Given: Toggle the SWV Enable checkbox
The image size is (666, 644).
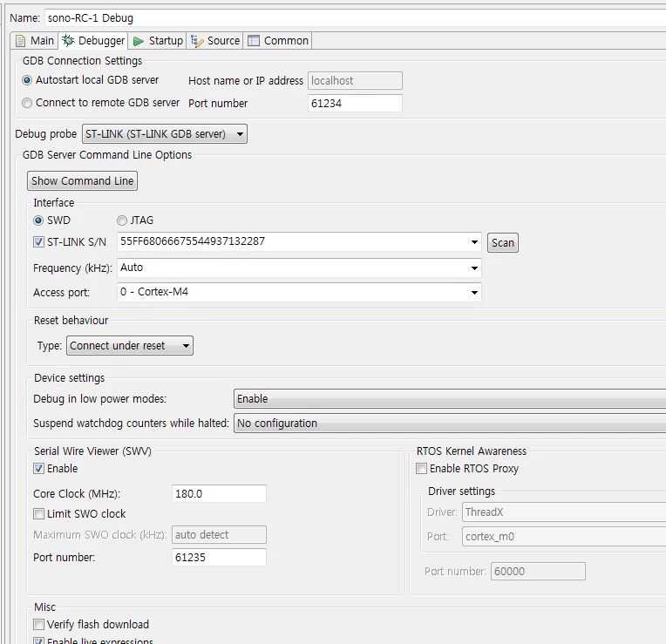Looking at the screenshot, I should pyautogui.click(x=38, y=468).
